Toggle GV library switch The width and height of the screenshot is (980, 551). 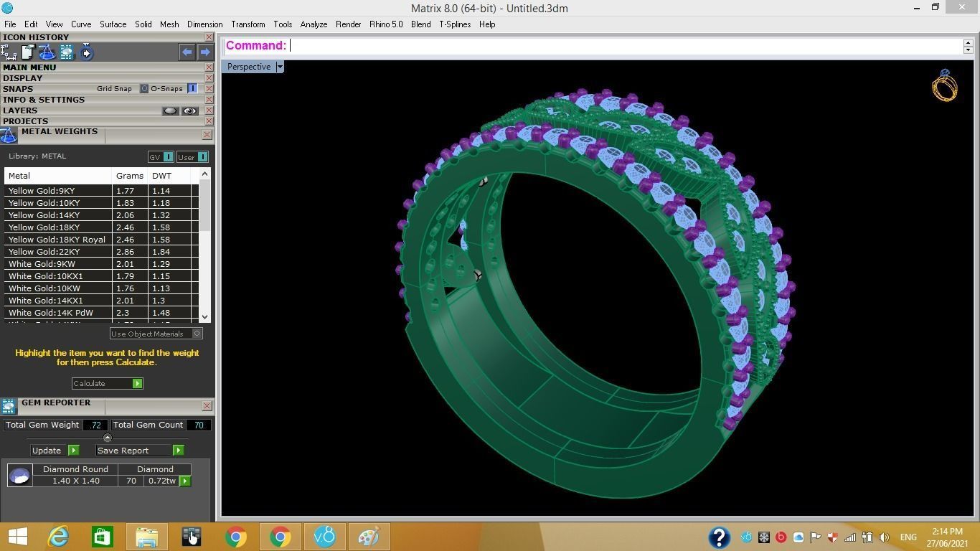click(169, 157)
